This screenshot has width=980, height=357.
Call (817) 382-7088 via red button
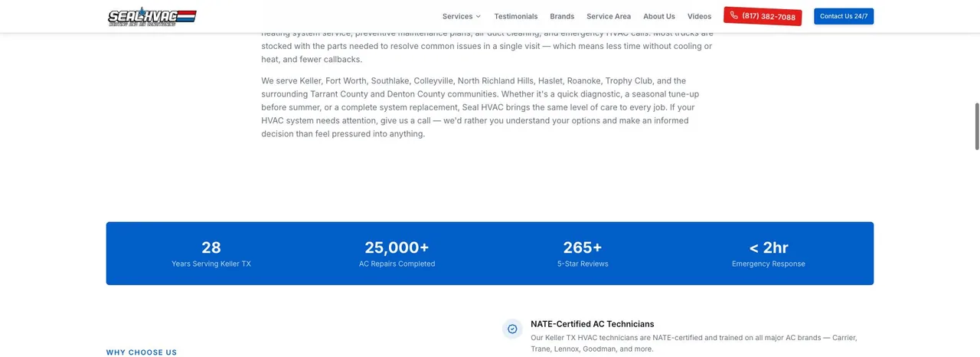pyautogui.click(x=763, y=16)
